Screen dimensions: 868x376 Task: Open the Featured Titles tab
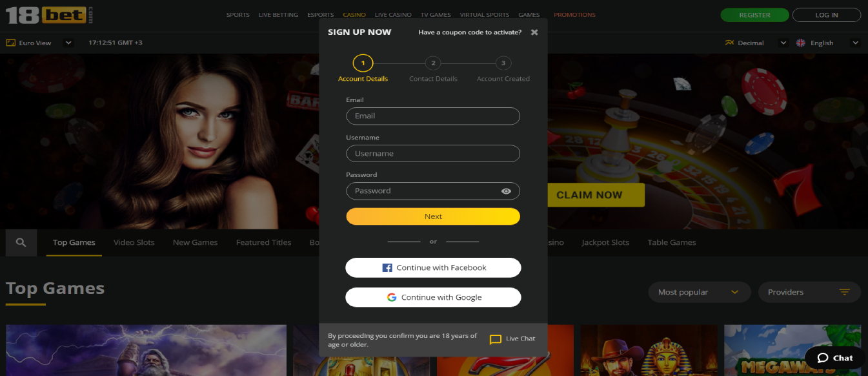263,242
